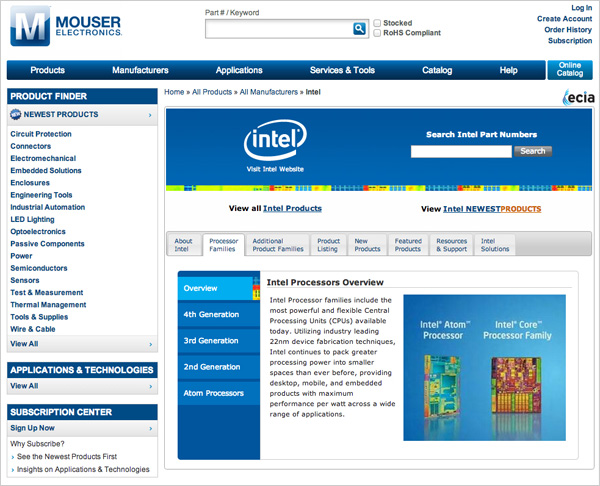600x486 pixels.
Task: Open the Optoelectronics category
Action: point(38,232)
